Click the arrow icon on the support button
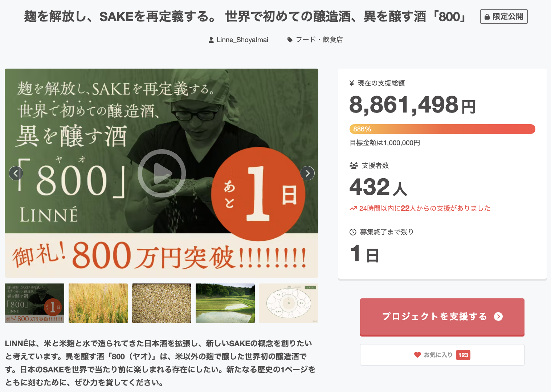Viewport: 551px width, 392px height. click(x=498, y=317)
